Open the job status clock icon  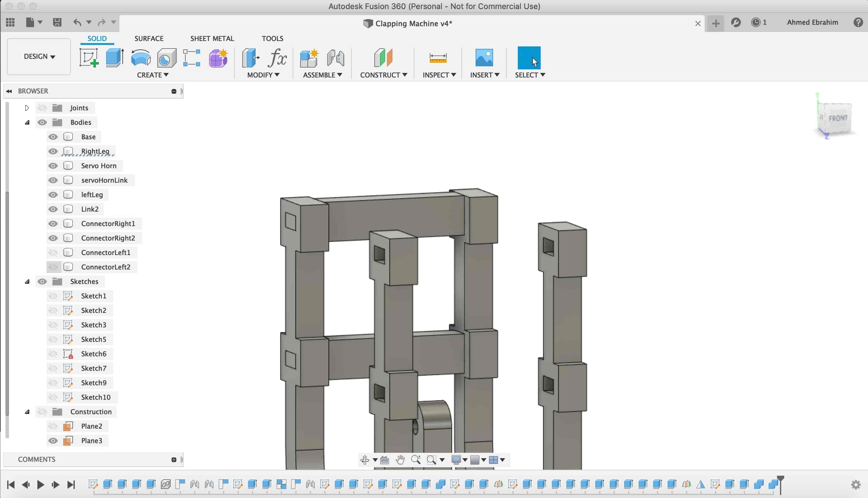click(756, 23)
